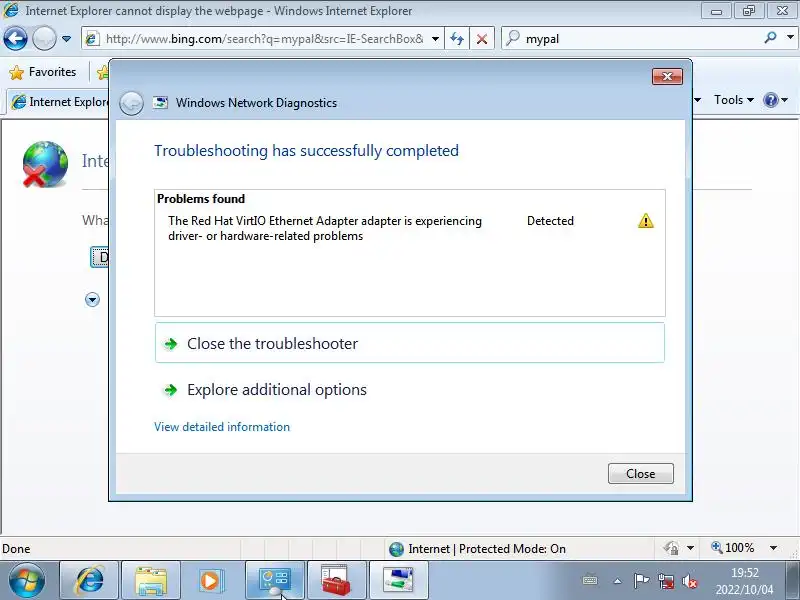Click Internet Explorer taskbar icon

click(x=90, y=581)
